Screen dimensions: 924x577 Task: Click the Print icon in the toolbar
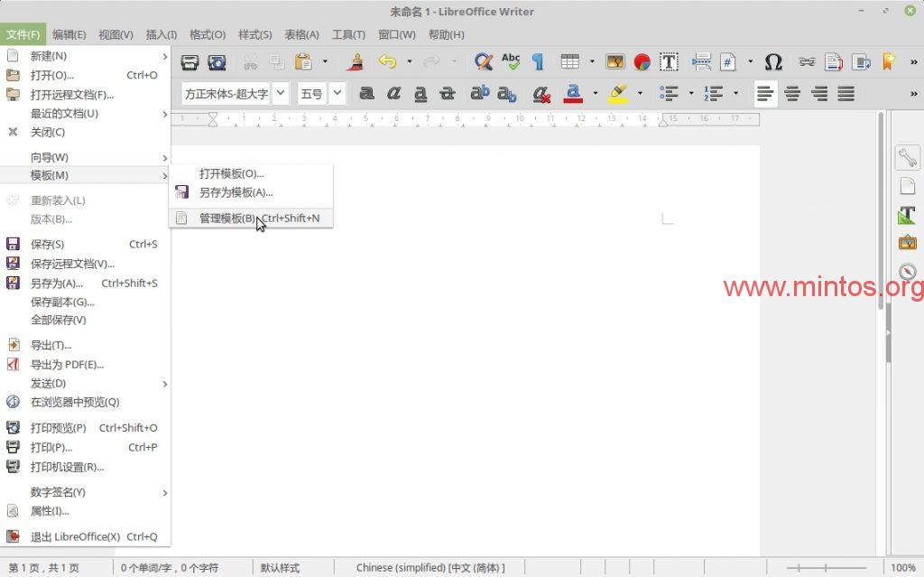[189, 62]
